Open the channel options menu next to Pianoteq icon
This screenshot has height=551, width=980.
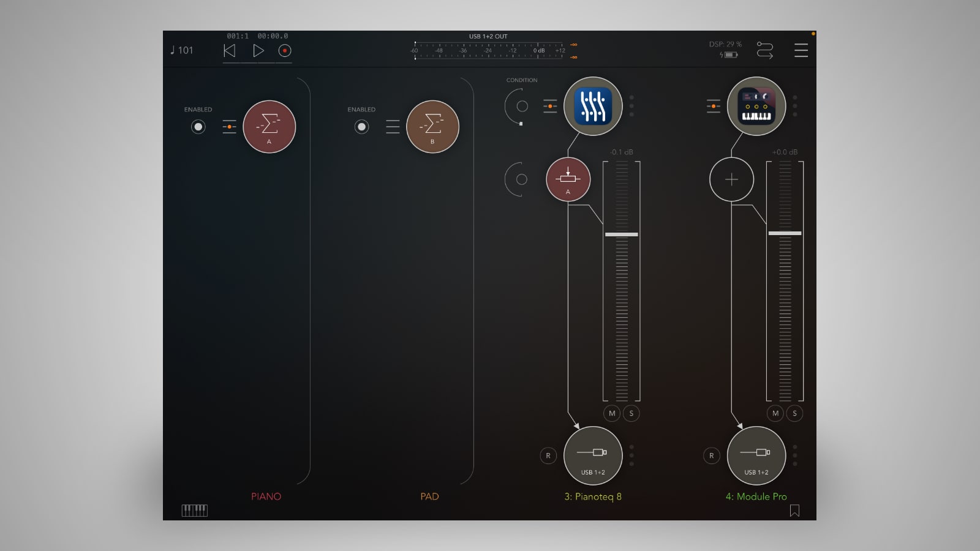pyautogui.click(x=632, y=106)
